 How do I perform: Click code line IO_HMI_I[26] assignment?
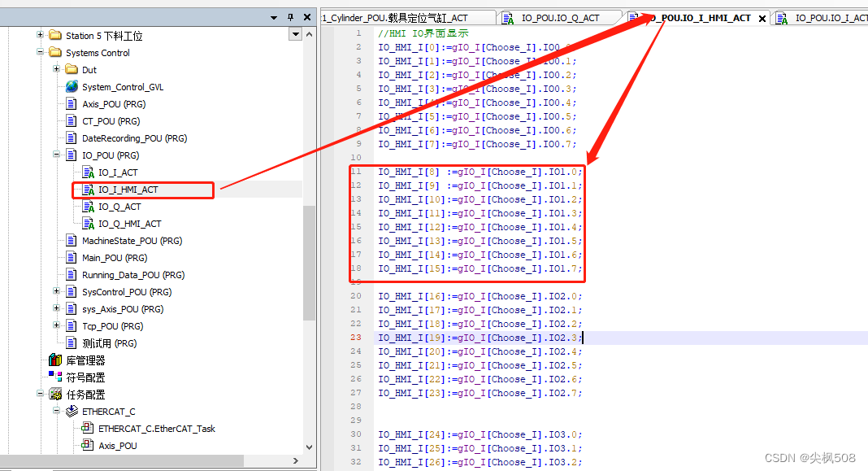480,462
